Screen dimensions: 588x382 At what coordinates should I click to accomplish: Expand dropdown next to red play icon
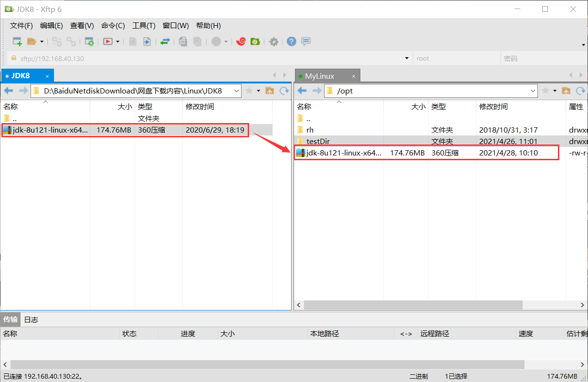(117, 41)
